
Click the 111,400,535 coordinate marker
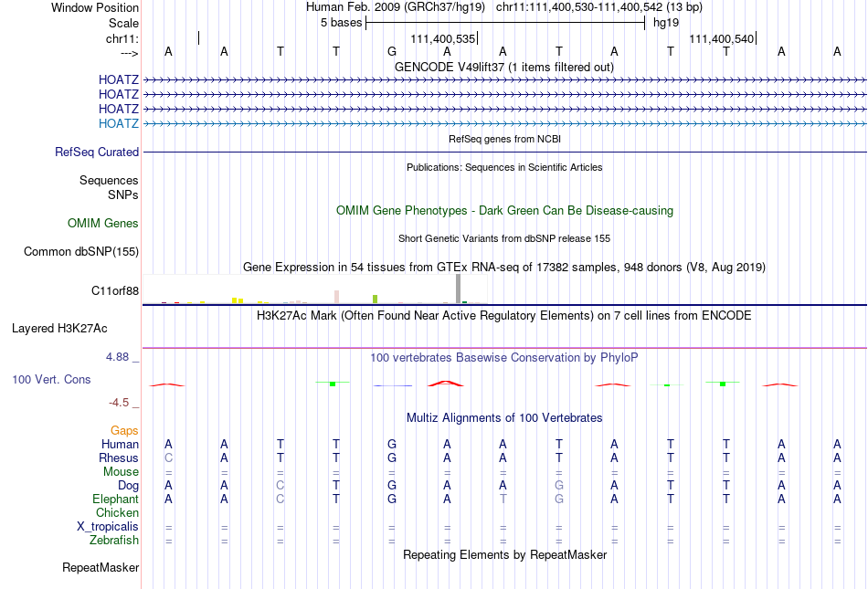coord(443,38)
